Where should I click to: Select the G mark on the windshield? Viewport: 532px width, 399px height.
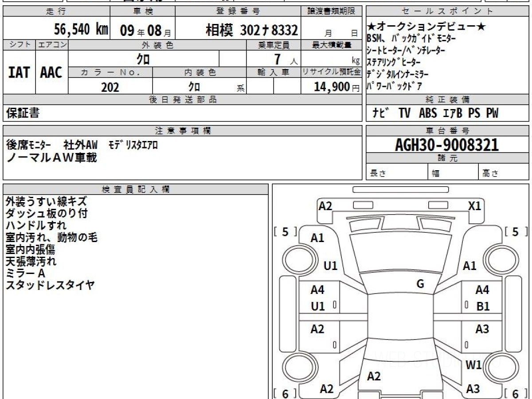(421, 284)
